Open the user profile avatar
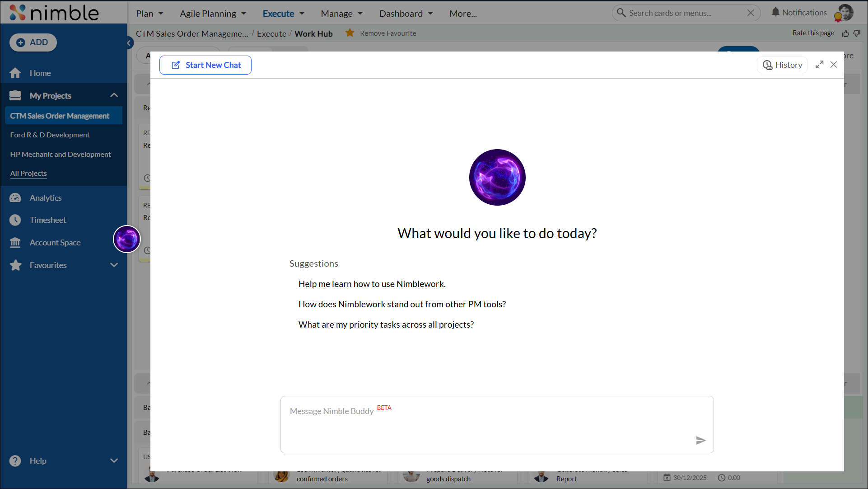The image size is (868, 489). coord(844,13)
